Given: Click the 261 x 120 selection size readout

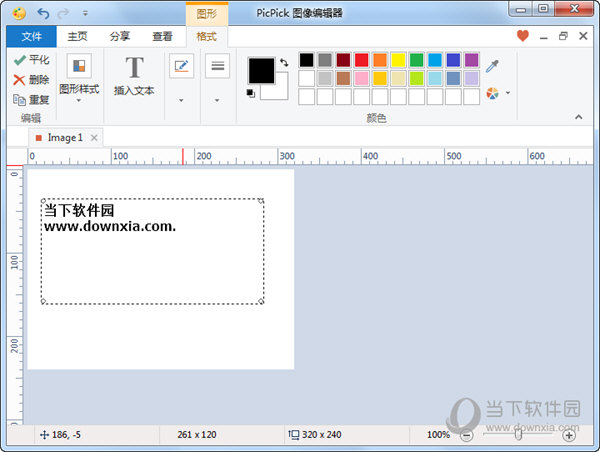Looking at the screenshot, I should 197,435.
